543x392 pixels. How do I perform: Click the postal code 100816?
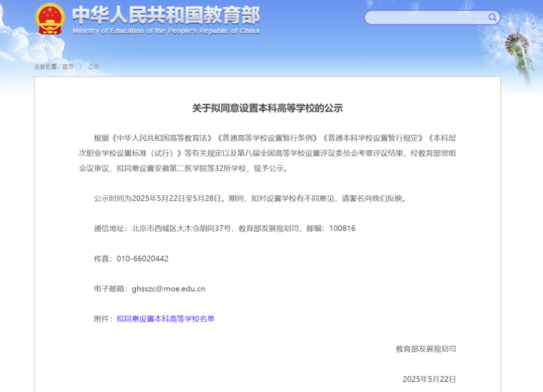tap(342, 228)
